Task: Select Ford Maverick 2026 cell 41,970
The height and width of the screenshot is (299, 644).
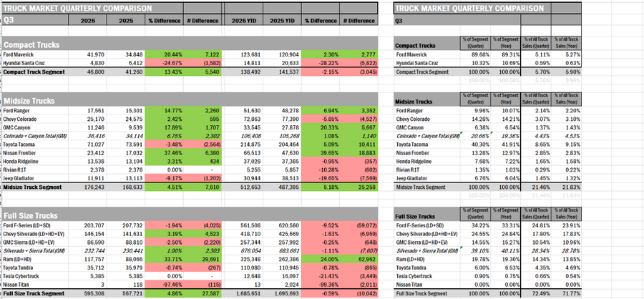Action: tap(87, 54)
